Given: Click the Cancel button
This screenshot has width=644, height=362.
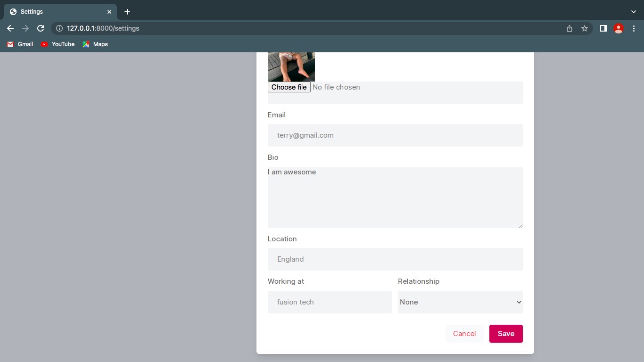Looking at the screenshot, I should [464, 334].
